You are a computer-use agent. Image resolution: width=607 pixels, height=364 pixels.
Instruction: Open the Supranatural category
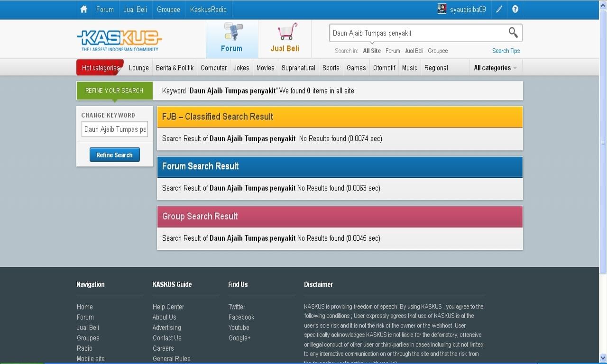298,68
